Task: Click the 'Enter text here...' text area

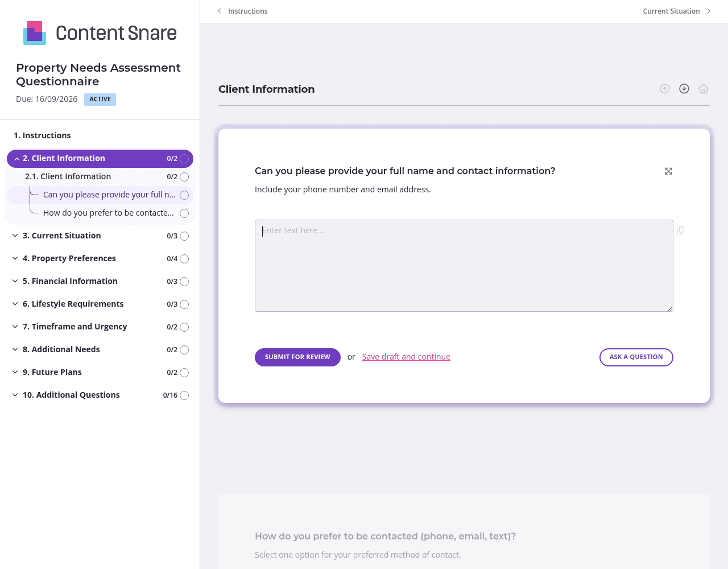Action: coord(464,266)
